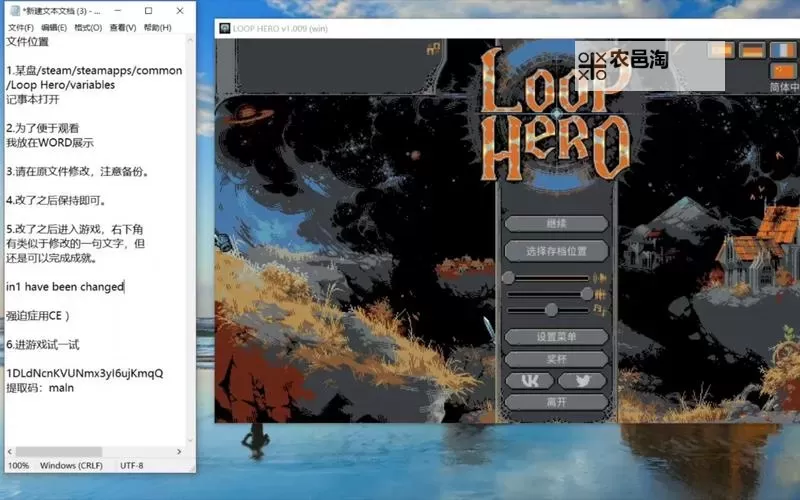This screenshot has width=800, height=500.
Task: Click the line '3.请在原文件修改，注意备份。'
Action: [x=79, y=171]
